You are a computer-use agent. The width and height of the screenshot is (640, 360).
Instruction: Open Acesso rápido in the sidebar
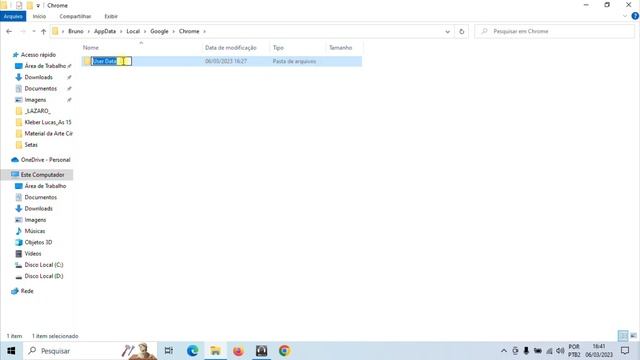(x=38, y=55)
